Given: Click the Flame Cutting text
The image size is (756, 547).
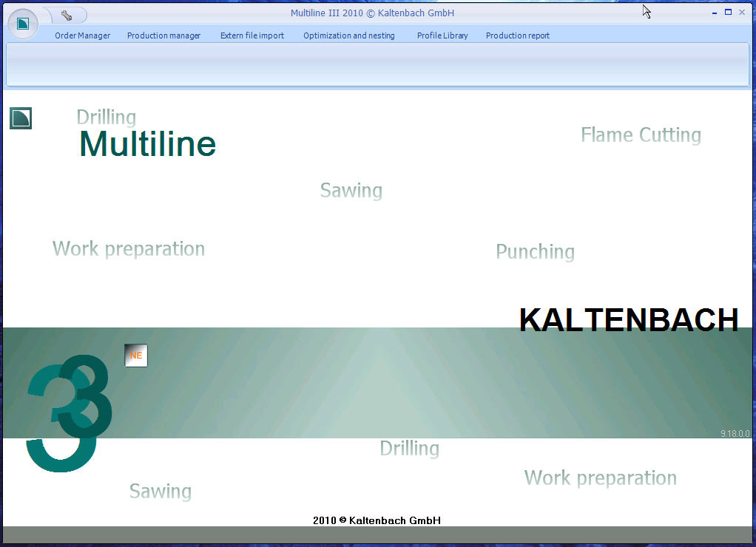Looking at the screenshot, I should (x=641, y=135).
